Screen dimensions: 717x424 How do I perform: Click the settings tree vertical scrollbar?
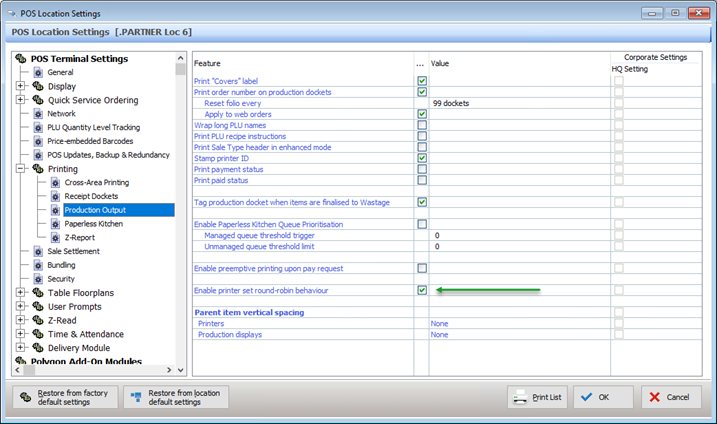pos(181,200)
